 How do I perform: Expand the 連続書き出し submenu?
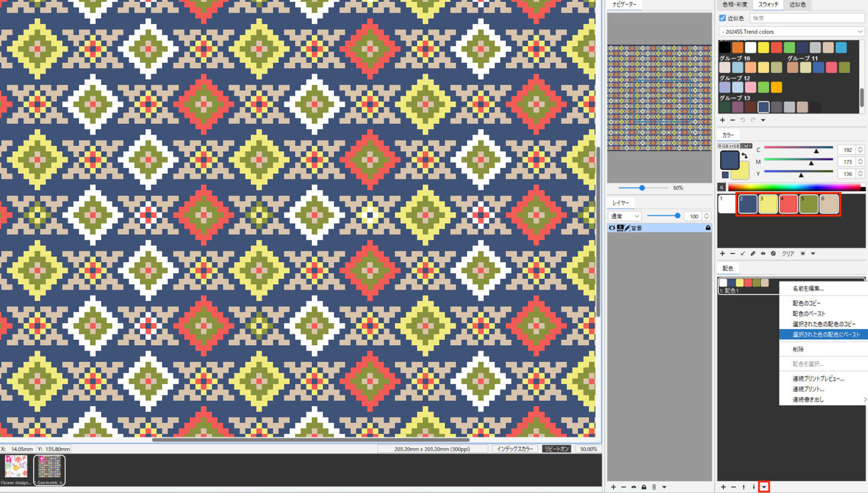[823, 399]
